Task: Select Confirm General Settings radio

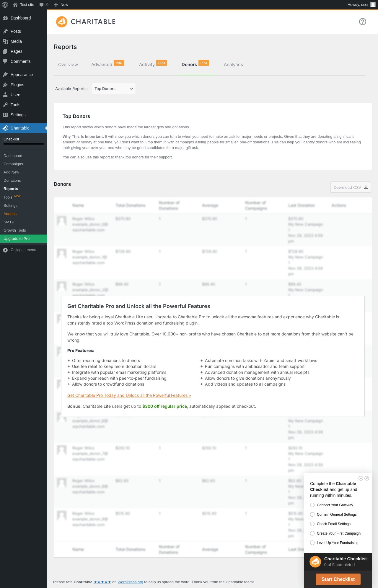Action: [x=312, y=515]
